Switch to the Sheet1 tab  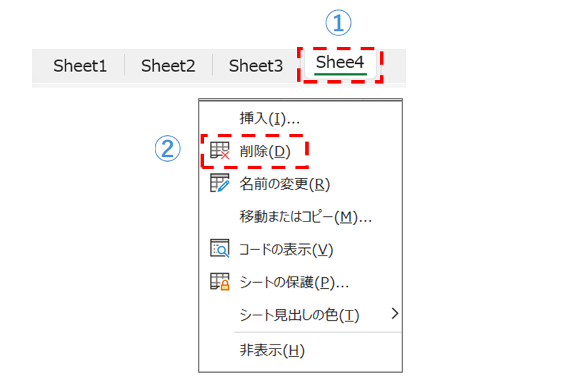(x=80, y=66)
